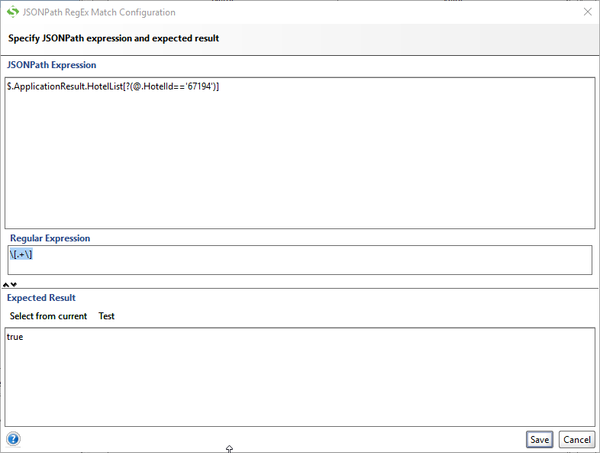Screen dimensions: 600x453
Task: Click the 'true' expected result text
Action: pyautogui.click(x=15, y=337)
